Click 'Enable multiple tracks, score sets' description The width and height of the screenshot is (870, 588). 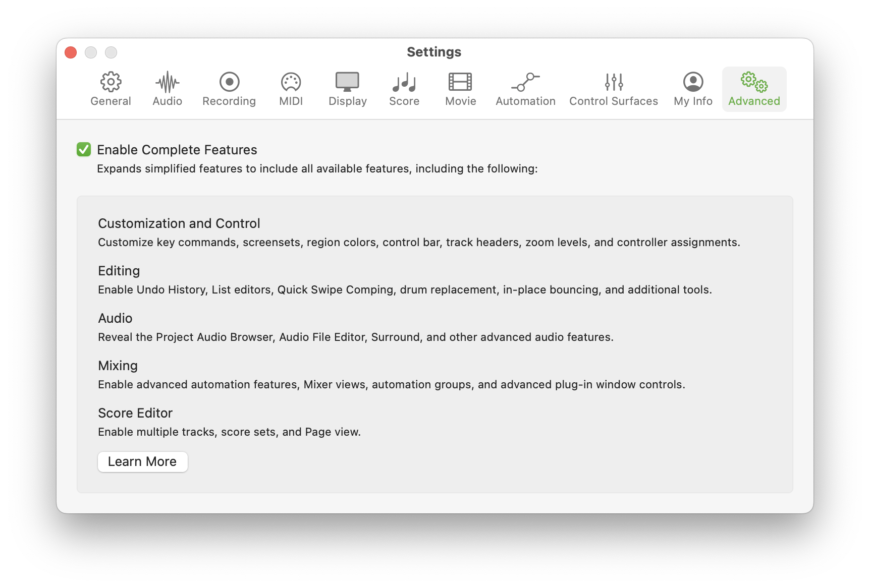tap(229, 432)
